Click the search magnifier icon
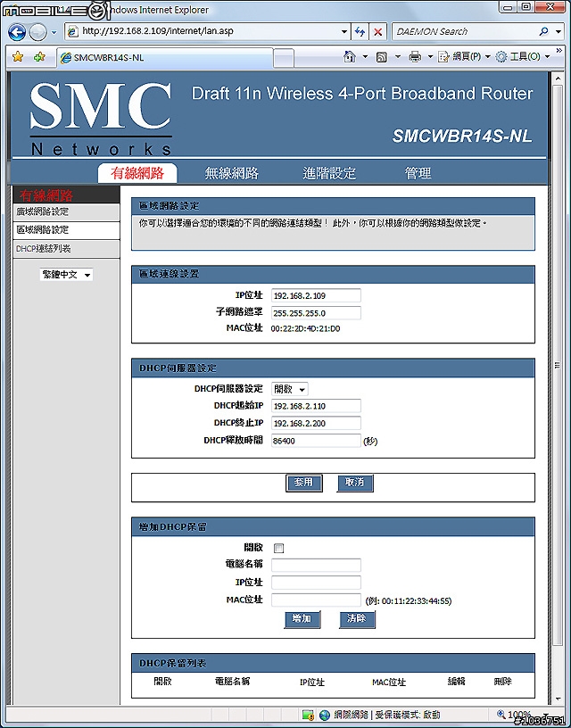Screen dimensions: 571x728 click(x=543, y=31)
